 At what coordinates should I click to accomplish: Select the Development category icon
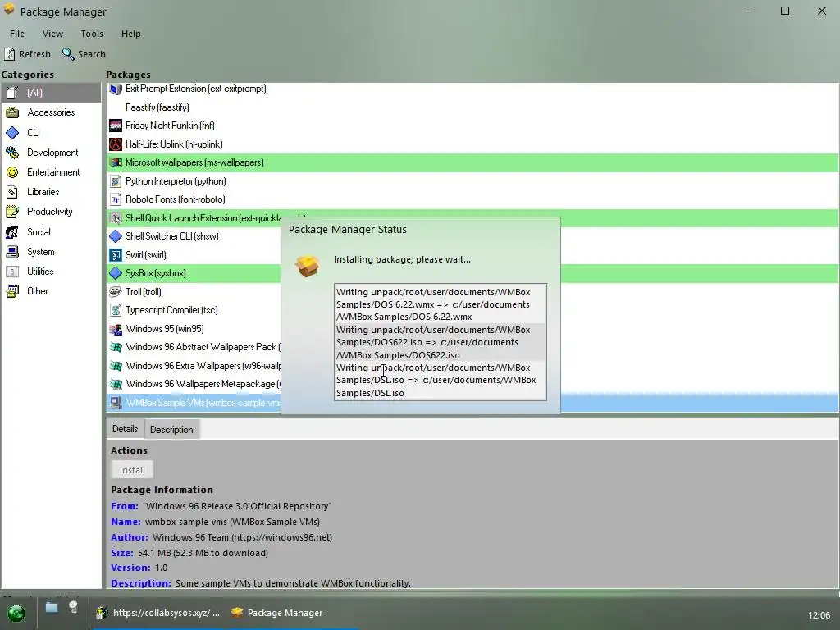[x=12, y=152]
